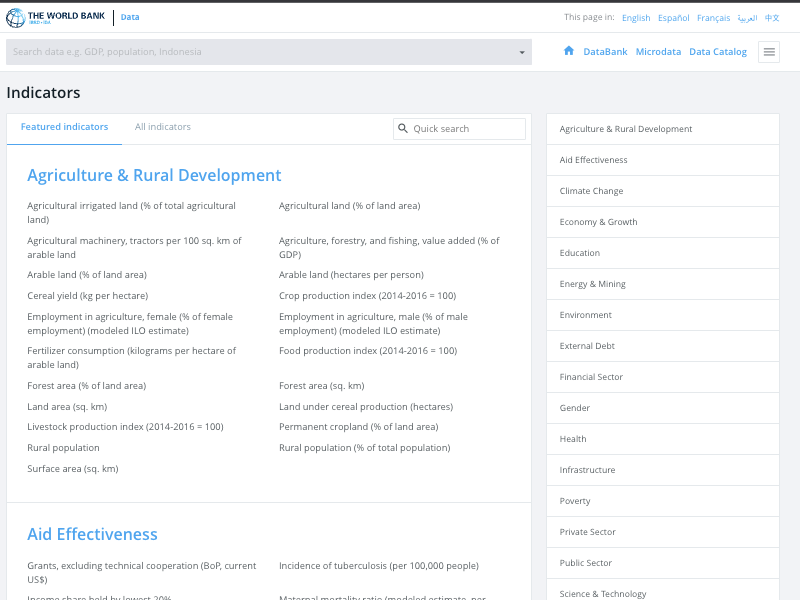This screenshot has width=800, height=600.
Task: Switch to the All indicators tab
Action: click(x=163, y=127)
